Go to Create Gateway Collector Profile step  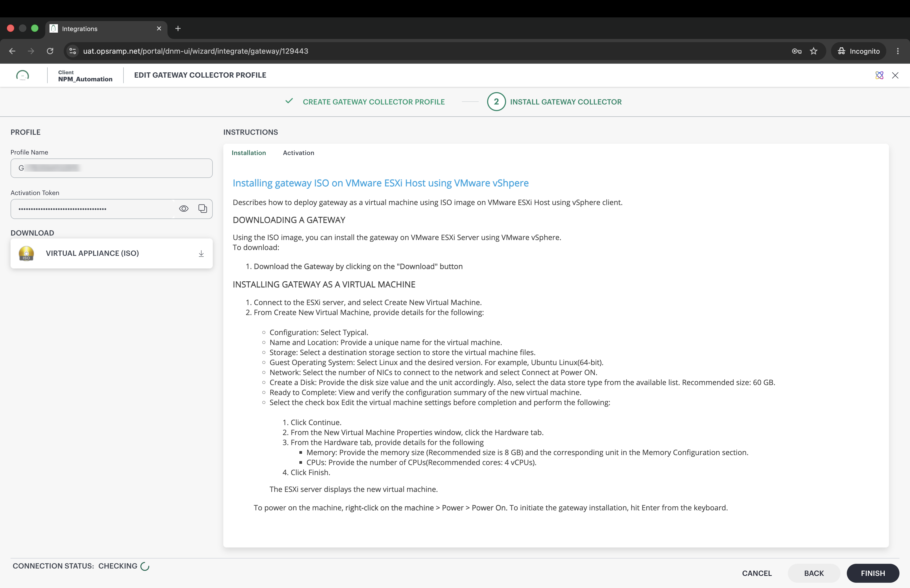pyautogui.click(x=373, y=102)
